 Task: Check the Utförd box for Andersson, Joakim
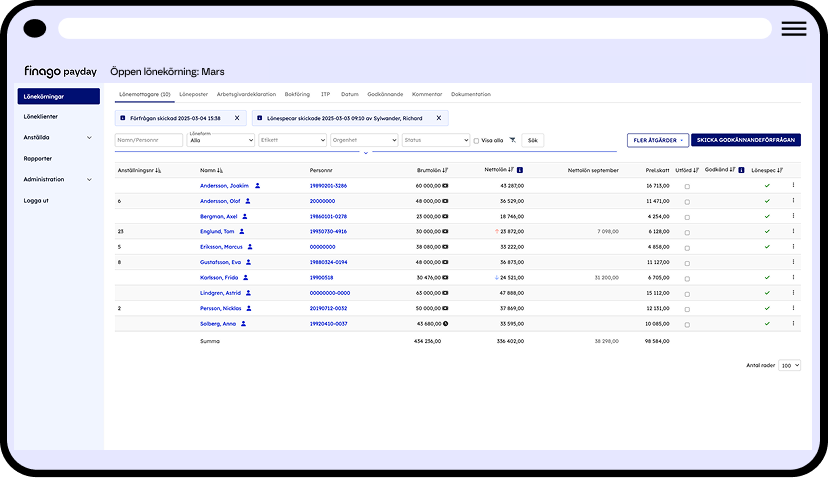tap(687, 186)
